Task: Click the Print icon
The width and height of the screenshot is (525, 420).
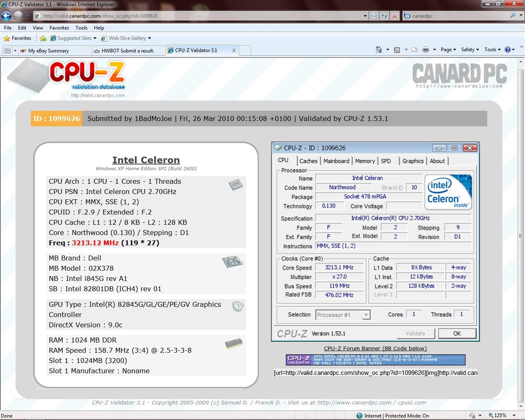Action: 426,50
